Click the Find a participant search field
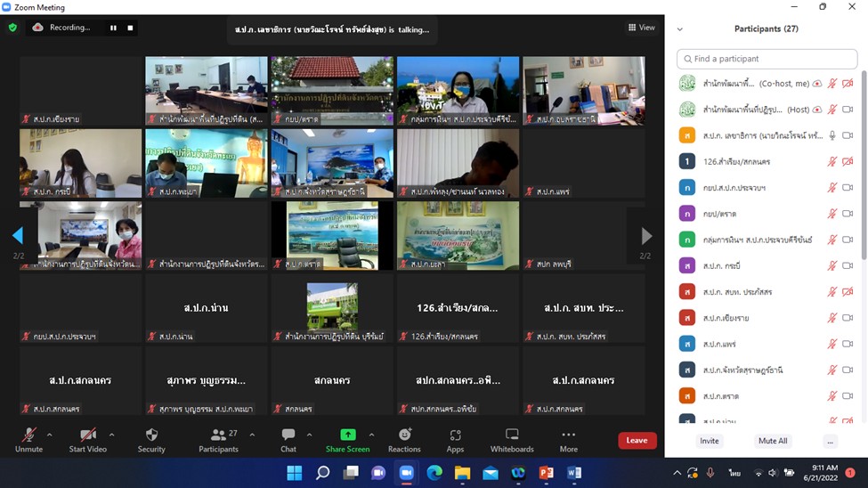 click(767, 59)
